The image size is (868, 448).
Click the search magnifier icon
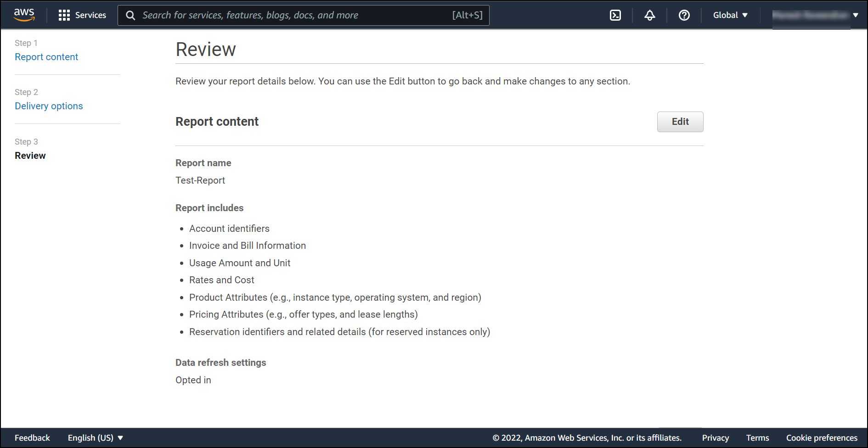click(130, 16)
